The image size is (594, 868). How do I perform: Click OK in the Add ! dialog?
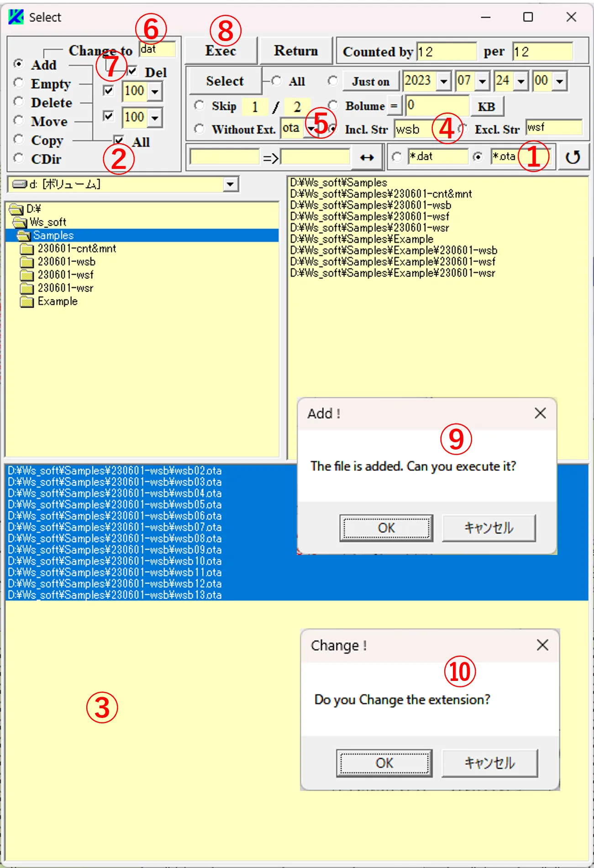click(x=386, y=528)
